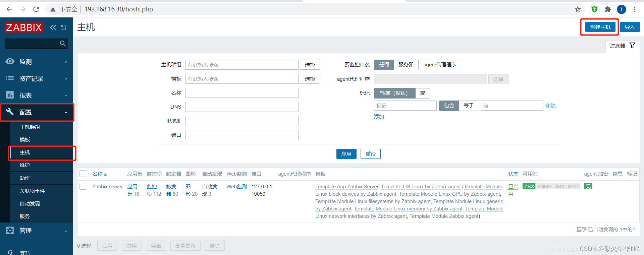Open the extensions puzzle piece icon
The width and height of the screenshot is (644, 255).
pyautogui.click(x=608, y=9)
